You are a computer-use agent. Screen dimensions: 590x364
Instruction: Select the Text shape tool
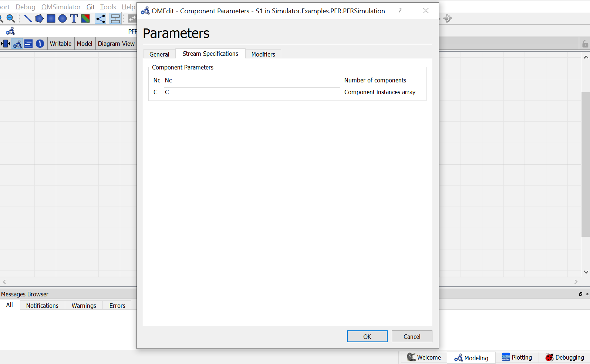pos(74,18)
